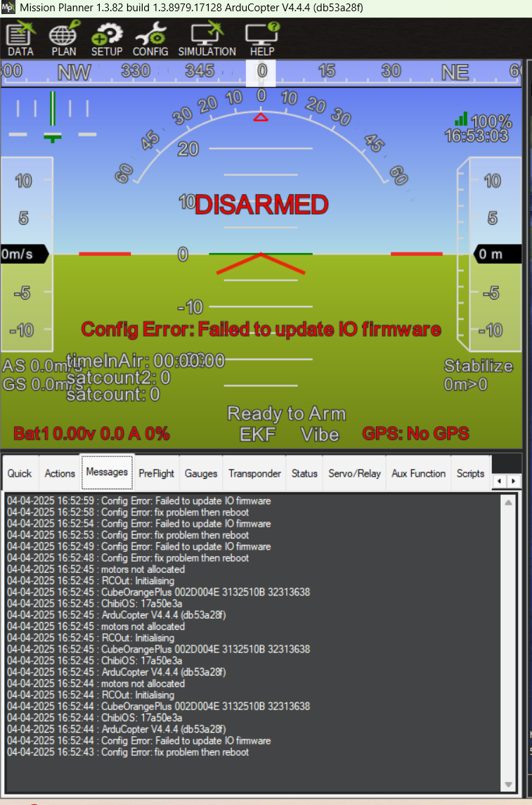
Task: Click the 16:52:54 'Failed to update IO firmware' message
Action: (139, 524)
